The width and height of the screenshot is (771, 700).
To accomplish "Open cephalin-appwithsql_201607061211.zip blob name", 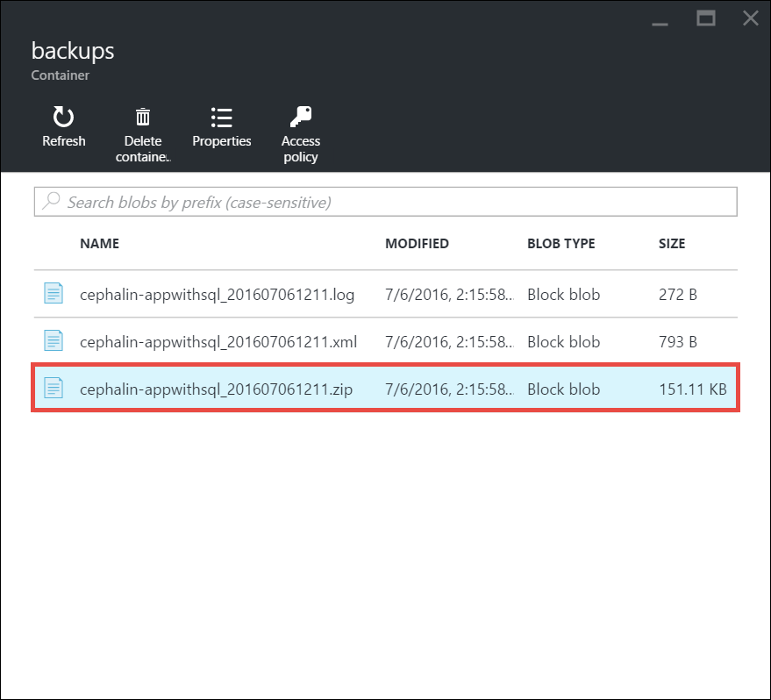I will click(x=216, y=389).
